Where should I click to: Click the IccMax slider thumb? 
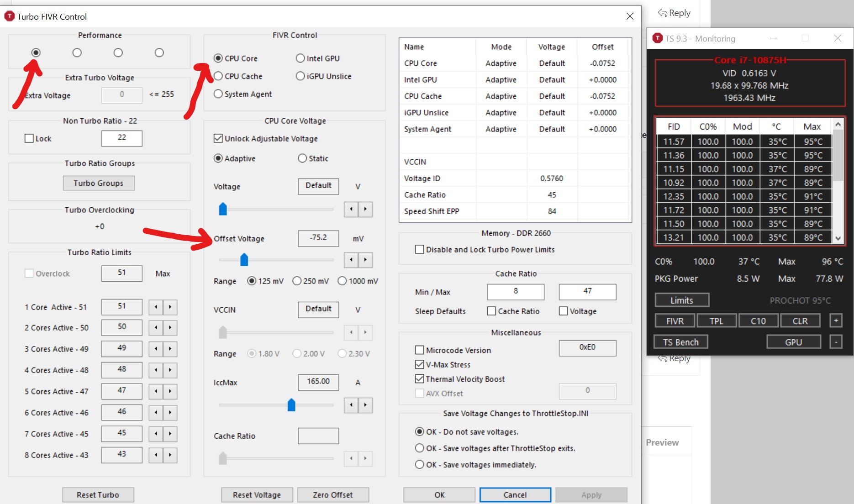click(x=291, y=405)
